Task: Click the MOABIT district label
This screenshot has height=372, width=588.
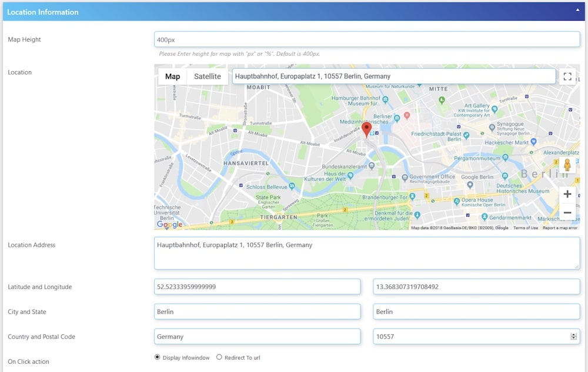Action: pyautogui.click(x=258, y=88)
